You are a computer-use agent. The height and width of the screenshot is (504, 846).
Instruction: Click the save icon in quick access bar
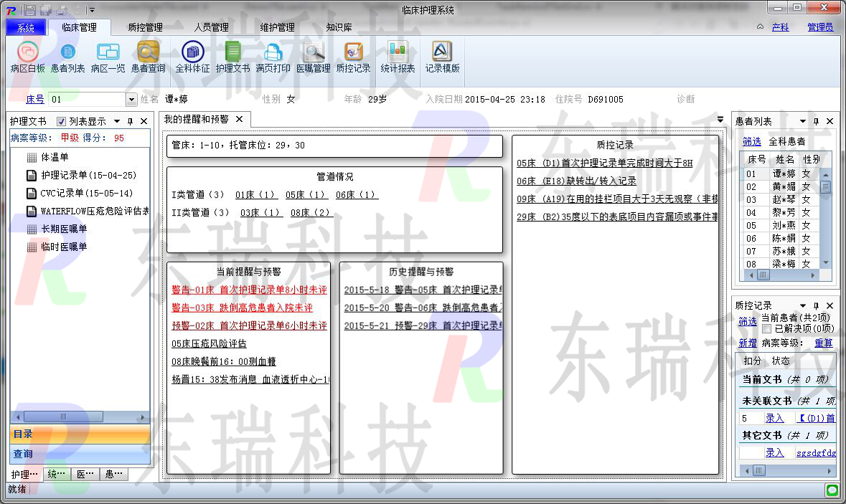30,10
